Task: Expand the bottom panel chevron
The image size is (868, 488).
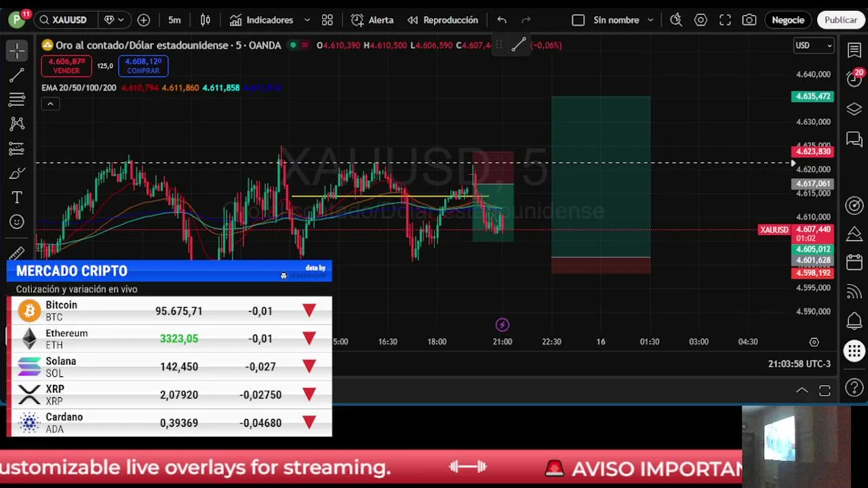Action: (802, 390)
